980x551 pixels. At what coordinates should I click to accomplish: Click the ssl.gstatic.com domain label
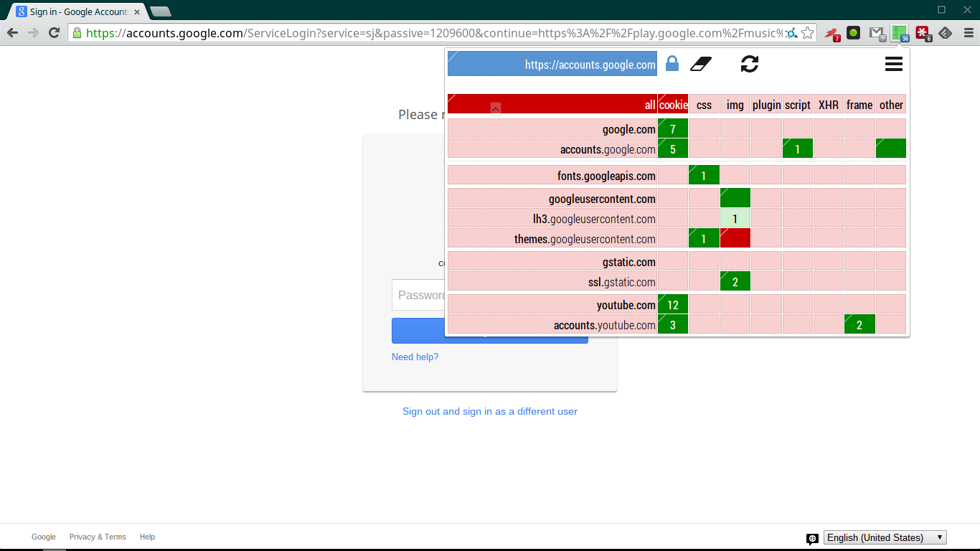552,281
